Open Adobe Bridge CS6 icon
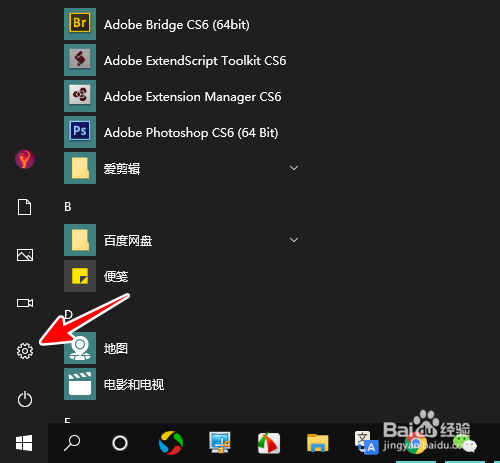This screenshot has height=463, width=500. [80, 24]
